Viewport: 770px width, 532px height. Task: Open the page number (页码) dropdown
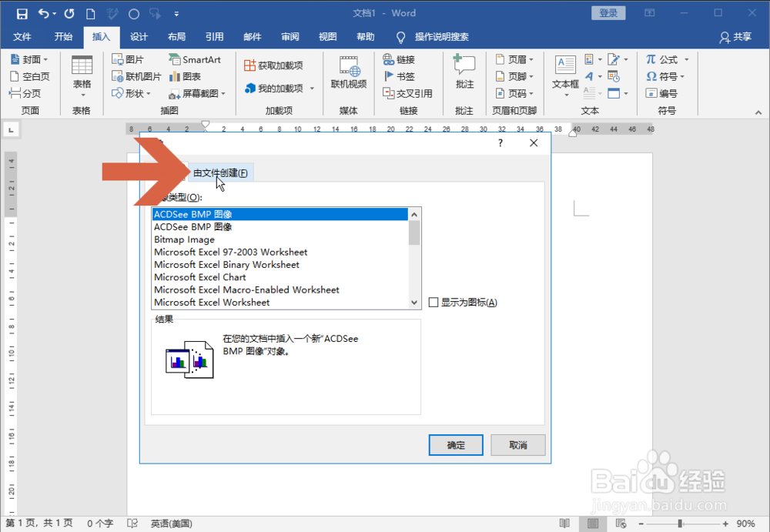point(514,93)
